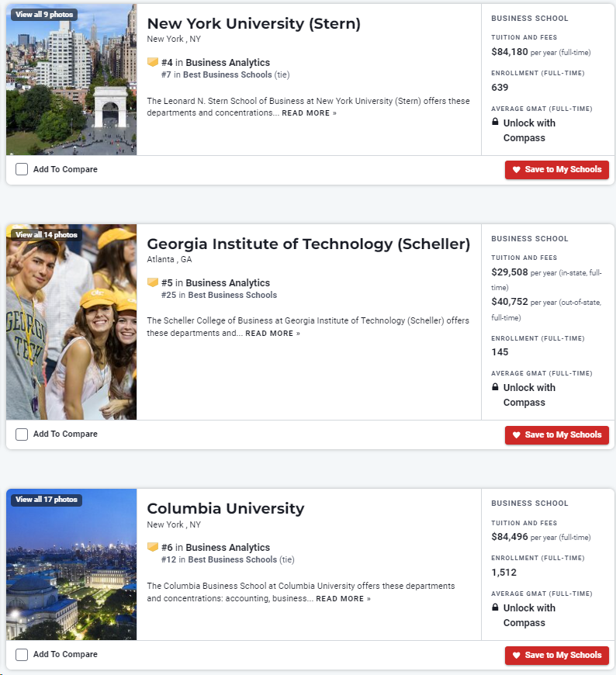This screenshot has height=675, width=616.
Task: Click the #4 in Business Analytics ranking link
Action: click(x=216, y=62)
